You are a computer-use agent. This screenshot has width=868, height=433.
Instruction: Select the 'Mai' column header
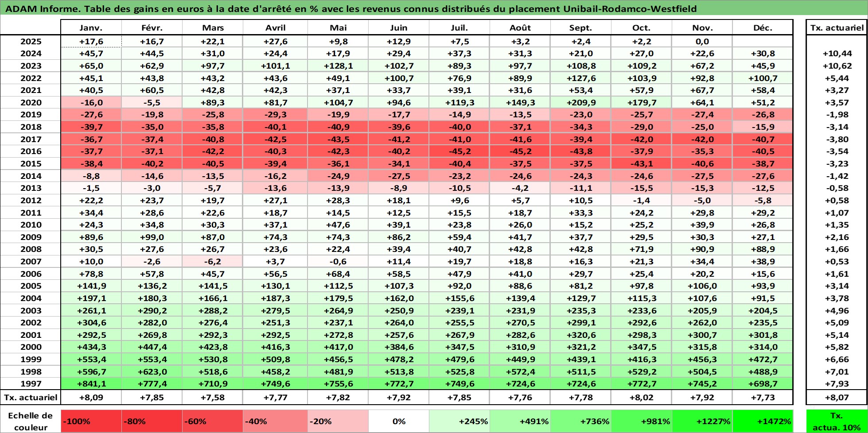click(338, 27)
